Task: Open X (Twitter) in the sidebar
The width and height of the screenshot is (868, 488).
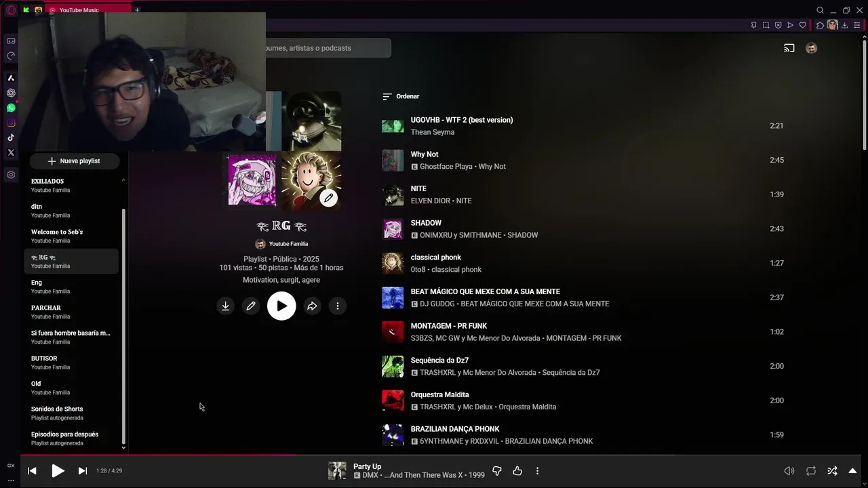Action: point(11,152)
